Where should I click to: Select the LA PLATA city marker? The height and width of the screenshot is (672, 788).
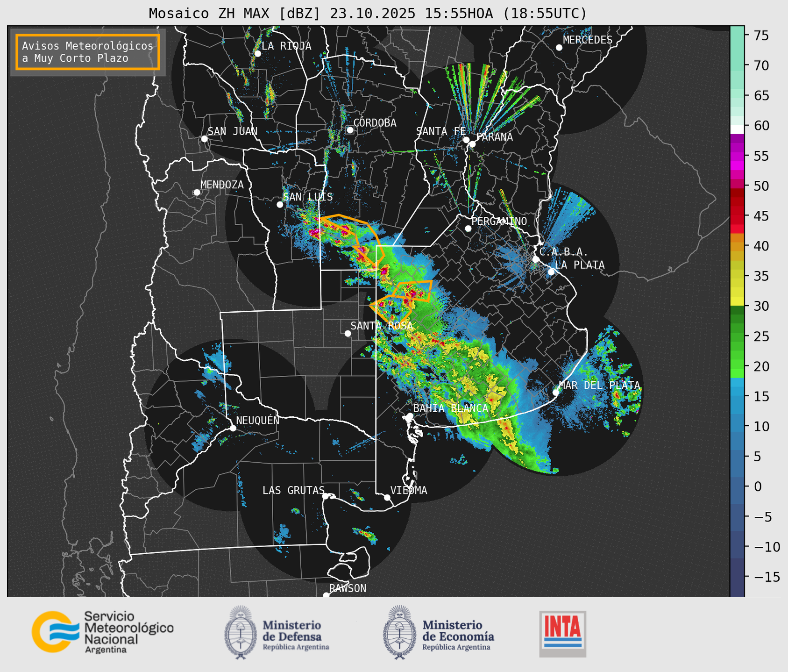pos(551,272)
